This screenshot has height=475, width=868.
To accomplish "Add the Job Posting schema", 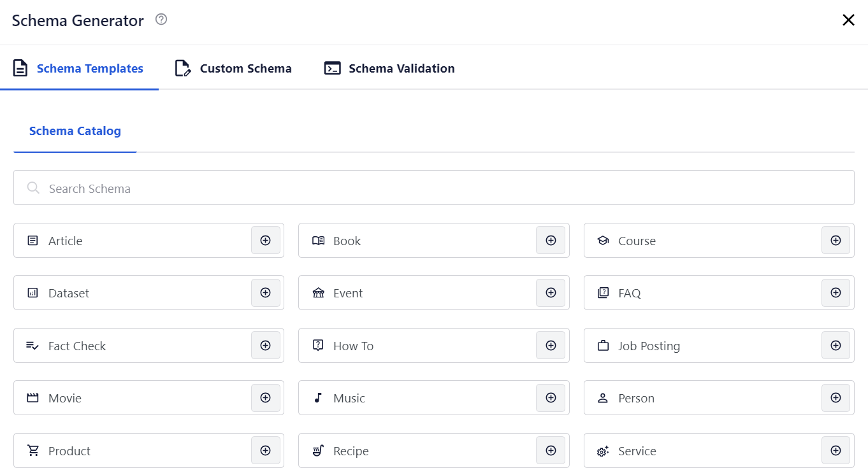I will 835,345.
